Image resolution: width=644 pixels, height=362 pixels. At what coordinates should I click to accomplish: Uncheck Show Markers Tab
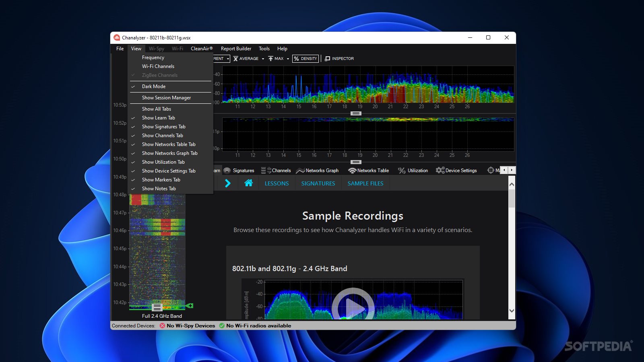(x=171, y=180)
